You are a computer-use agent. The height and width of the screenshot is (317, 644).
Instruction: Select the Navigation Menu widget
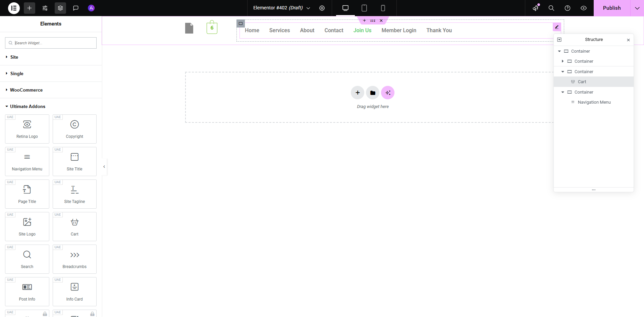pos(27,161)
